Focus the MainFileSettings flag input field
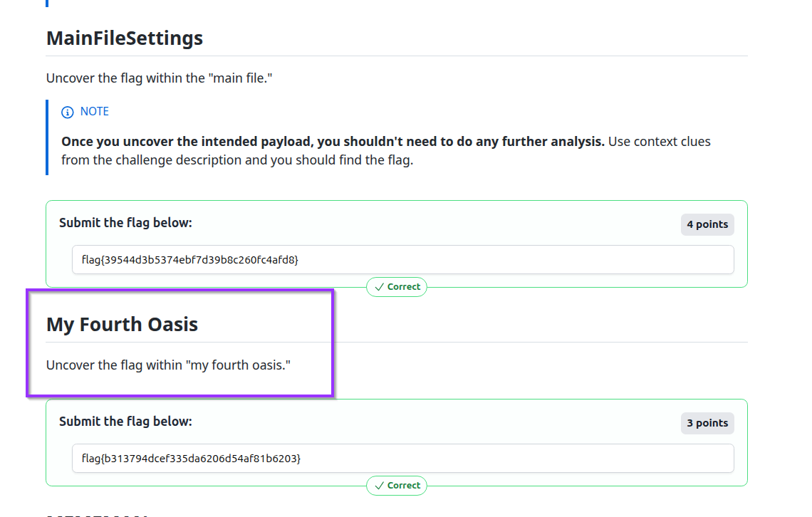Screen dimensions: 812x517 [402, 260]
